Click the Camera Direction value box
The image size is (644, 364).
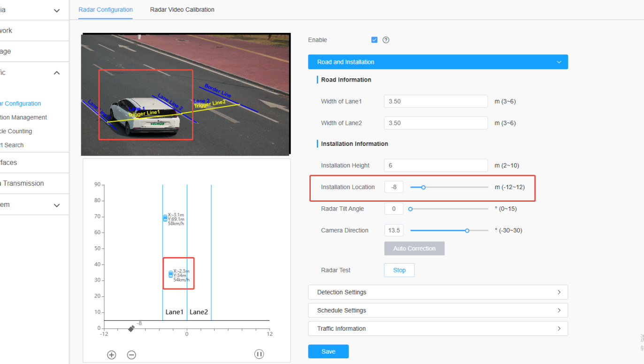pyautogui.click(x=394, y=230)
